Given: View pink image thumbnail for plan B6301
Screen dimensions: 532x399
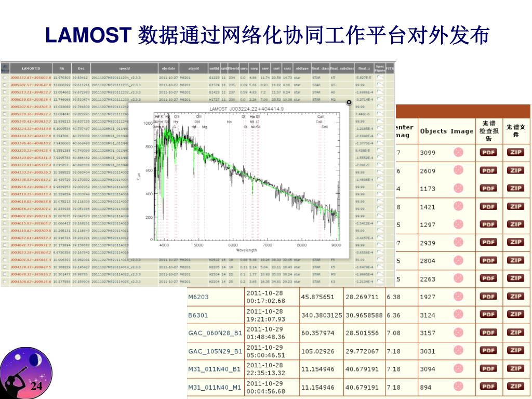Looking at the screenshot, I should coord(458,314).
